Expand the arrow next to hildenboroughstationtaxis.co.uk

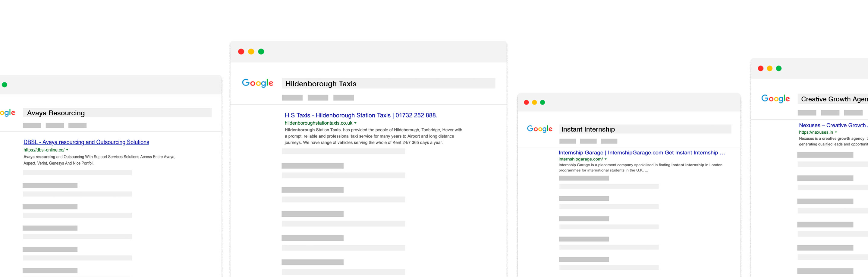(x=355, y=123)
